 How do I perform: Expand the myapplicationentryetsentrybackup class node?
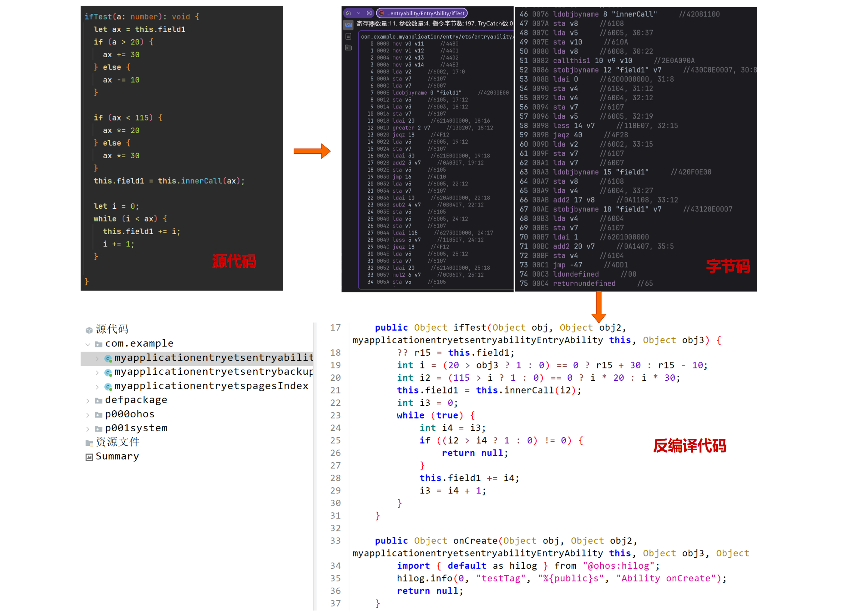pyautogui.click(x=97, y=373)
